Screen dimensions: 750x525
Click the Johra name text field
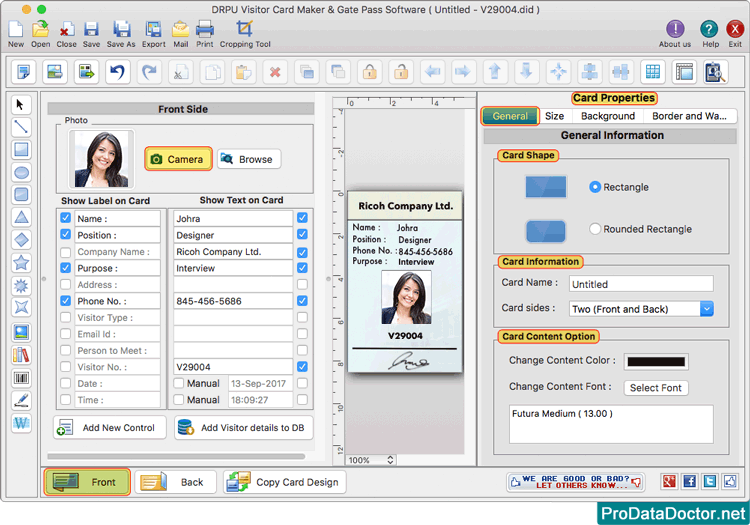(233, 219)
